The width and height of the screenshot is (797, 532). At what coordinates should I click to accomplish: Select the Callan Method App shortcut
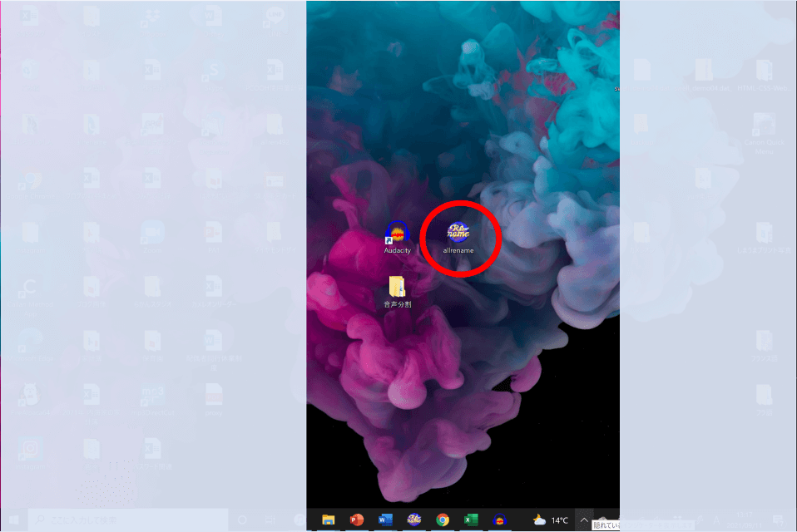31,298
